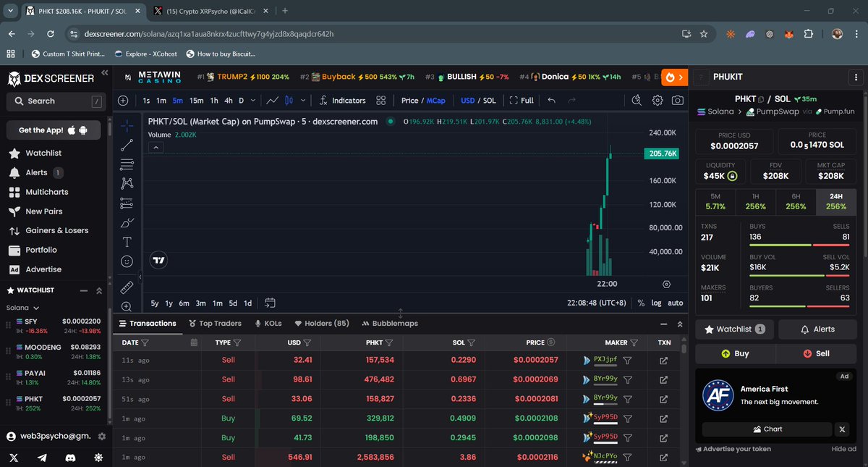Open chart settings gear icon
Screen dimensions: 868x467
[658, 101]
